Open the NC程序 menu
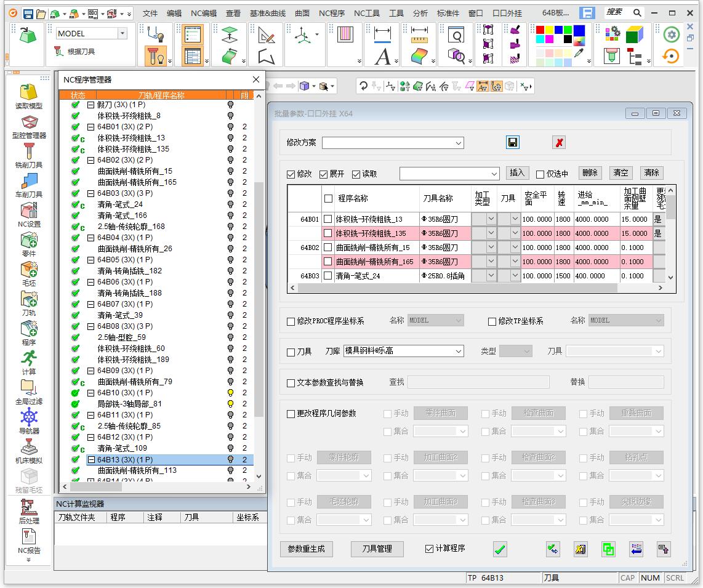Image resolution: width=703 pixels, height=588 pixels. pos(331,13)
